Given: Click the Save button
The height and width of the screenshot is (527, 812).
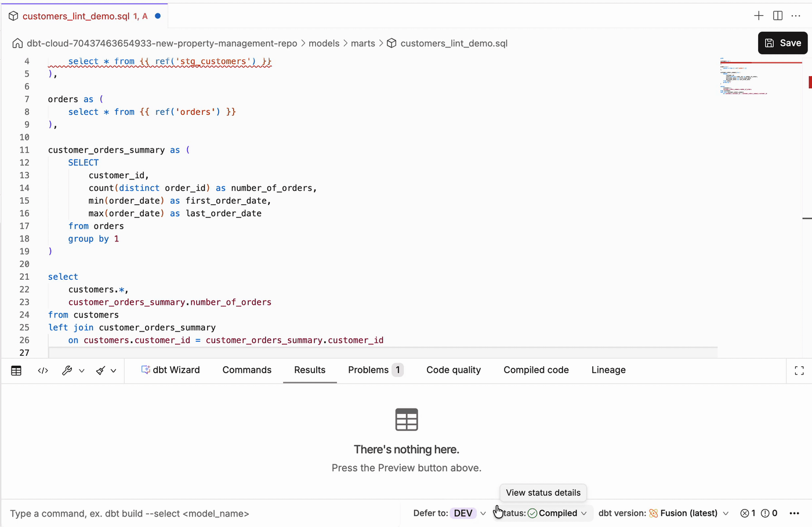Looking at the screenshot, I should coord(783,43).
